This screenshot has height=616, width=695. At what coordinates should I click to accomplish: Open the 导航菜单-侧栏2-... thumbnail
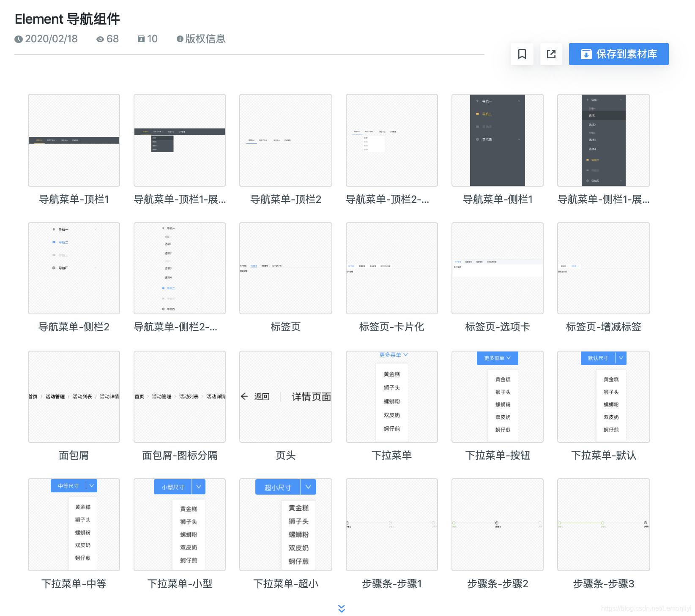point(180,268)
